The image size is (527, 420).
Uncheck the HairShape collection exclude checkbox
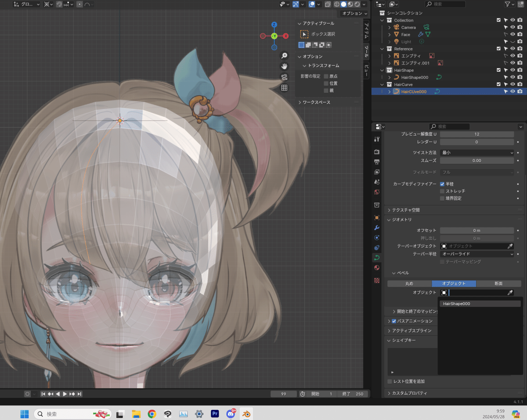[498, 70]
